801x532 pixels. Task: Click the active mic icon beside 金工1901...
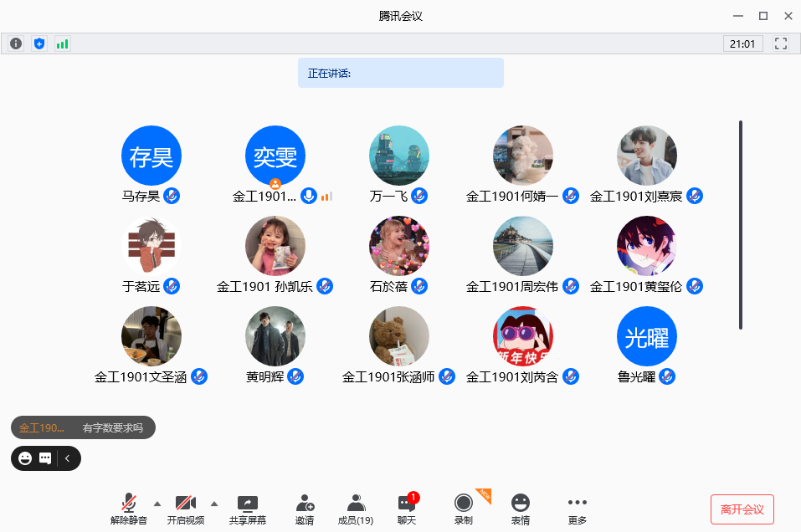click(309, 196)
